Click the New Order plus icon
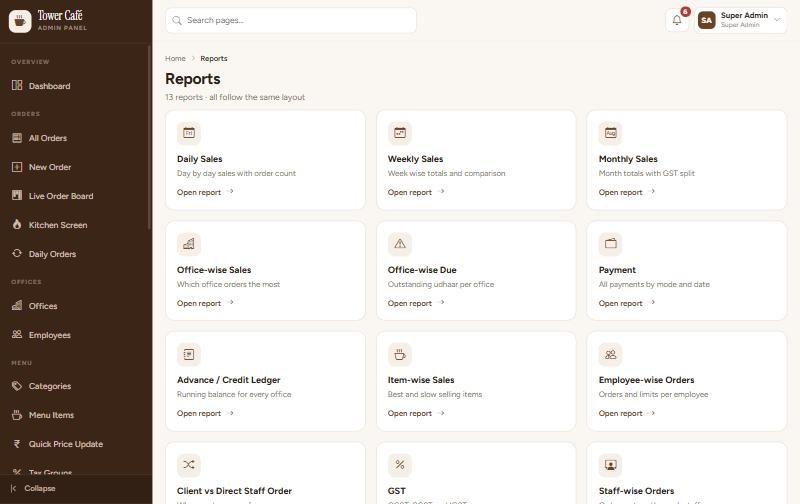Viewport: 800px width, 504px height. (x=17, y=167)
